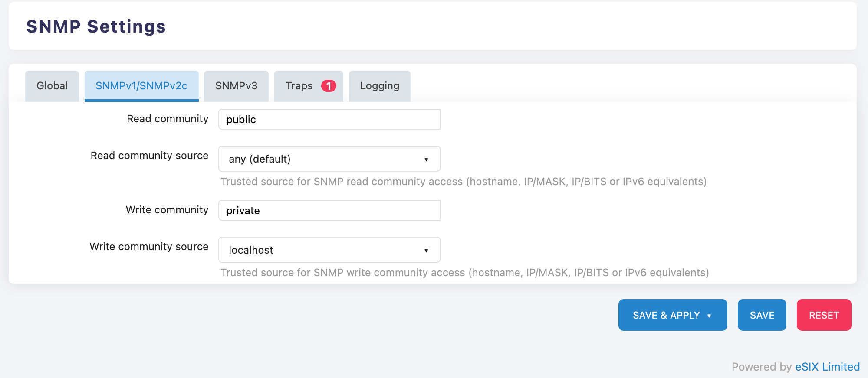Select the SNMPv1/SNMPv2c tab
This screenshot has height=378, width=868.
[141, 86]
